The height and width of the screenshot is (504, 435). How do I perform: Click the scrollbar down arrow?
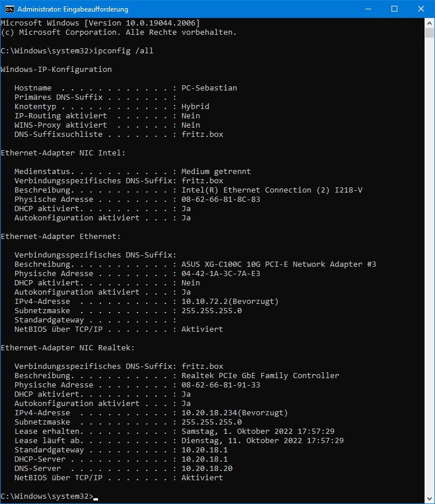pyautogui.click(x=429, y=499)
